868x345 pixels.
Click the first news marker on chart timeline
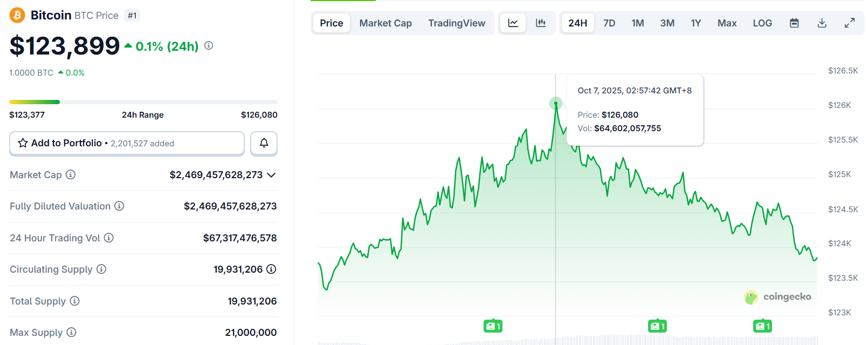pyautogui.click(x=493, y=326)
